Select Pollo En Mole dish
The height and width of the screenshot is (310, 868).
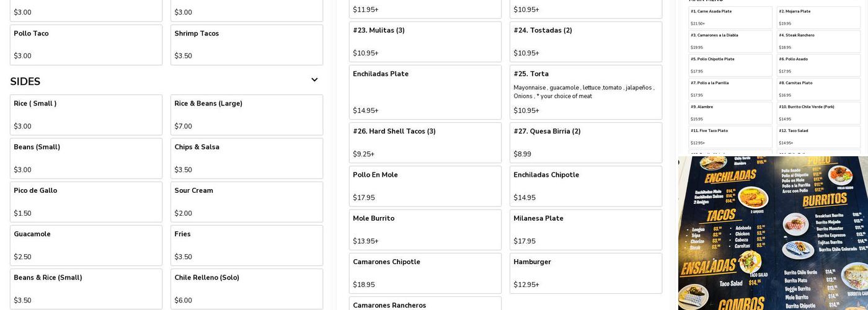[425, 186]
